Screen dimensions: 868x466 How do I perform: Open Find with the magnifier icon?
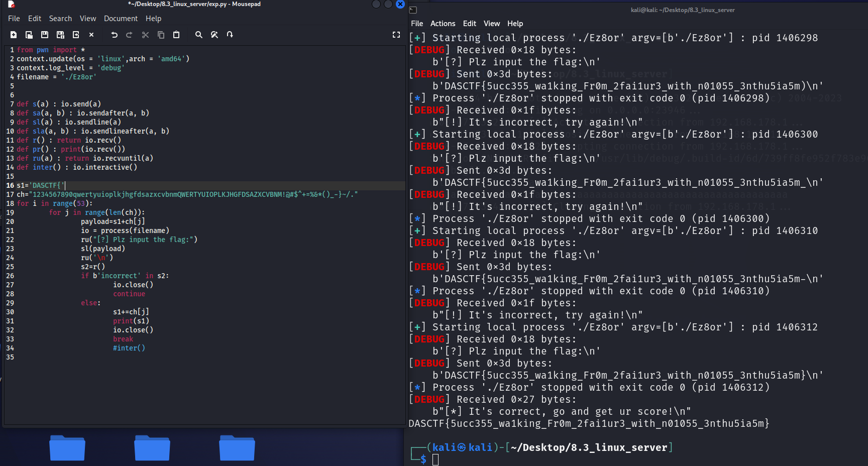tap(199, 35)
